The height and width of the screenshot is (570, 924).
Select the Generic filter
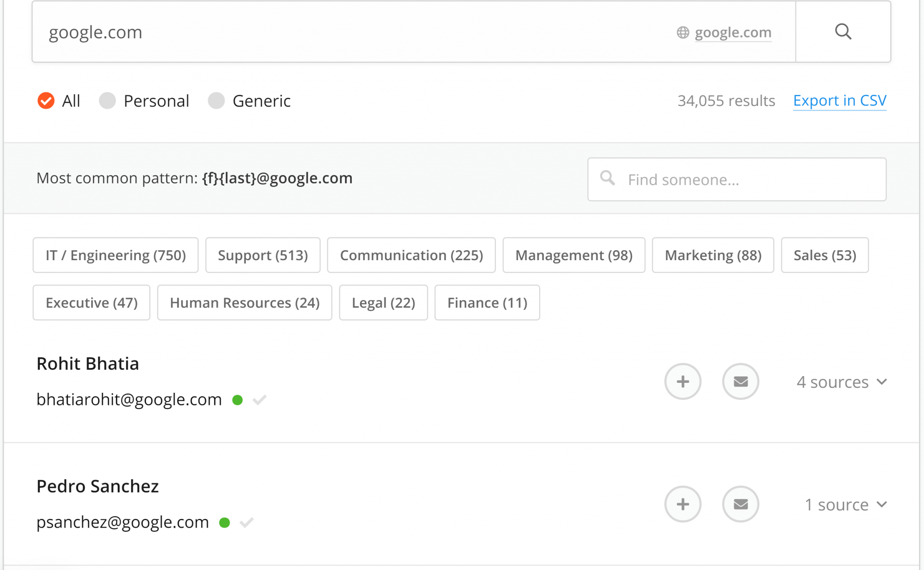(x=217, y=101)
